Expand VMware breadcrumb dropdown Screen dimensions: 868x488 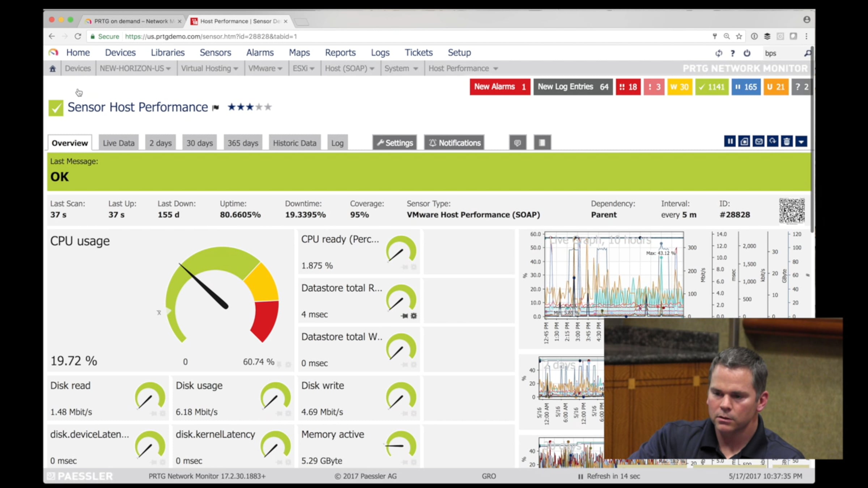280,69
